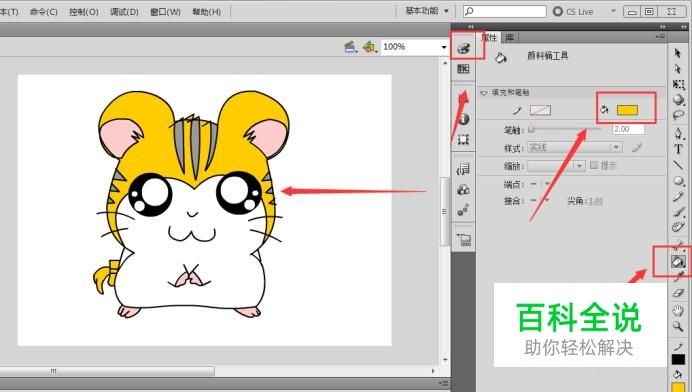692x392 pixels.
Task: Open the Swatches grid panel icon
Action: pos(463,69)
